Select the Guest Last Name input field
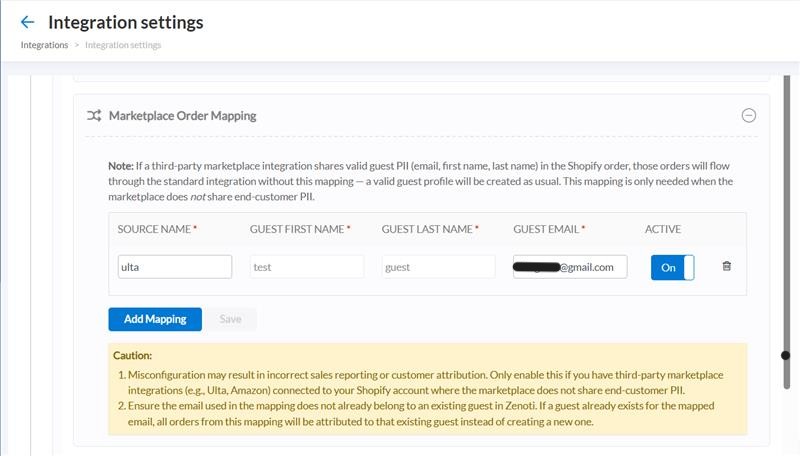This screenshot has height=456, width=800. pos(439,267)
